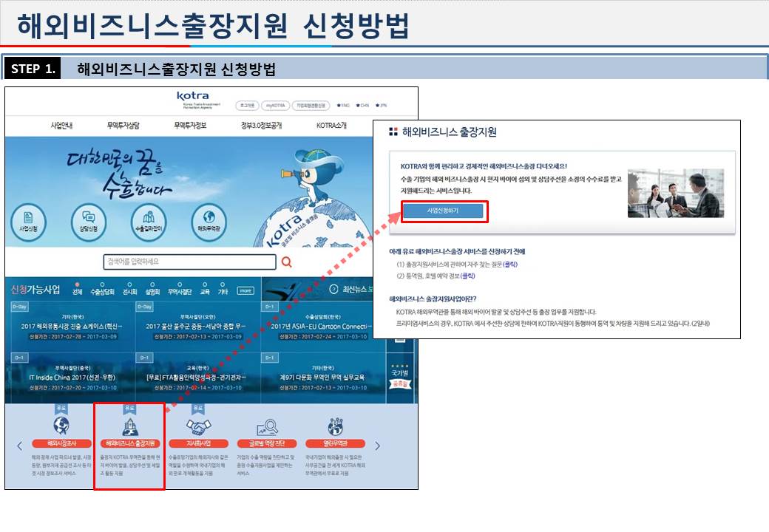Open the KOTRA소개 menu
The image size is (769, 532).
(x=331, y=126)
